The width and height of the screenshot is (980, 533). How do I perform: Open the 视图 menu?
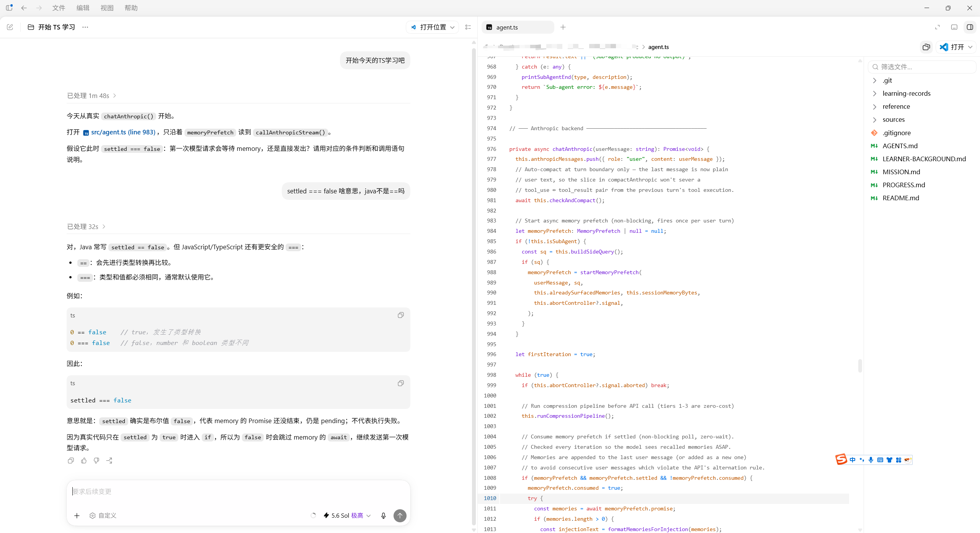107,8
